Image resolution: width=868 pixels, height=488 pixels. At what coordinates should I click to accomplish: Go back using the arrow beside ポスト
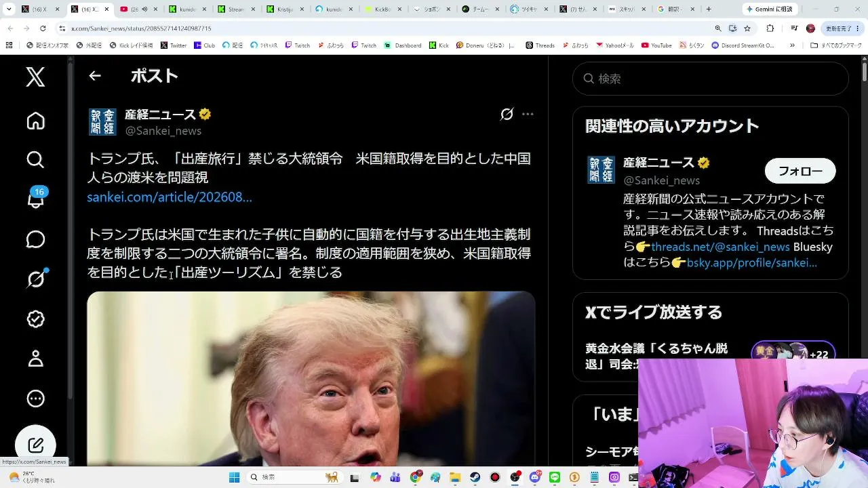tap(95, 76)
